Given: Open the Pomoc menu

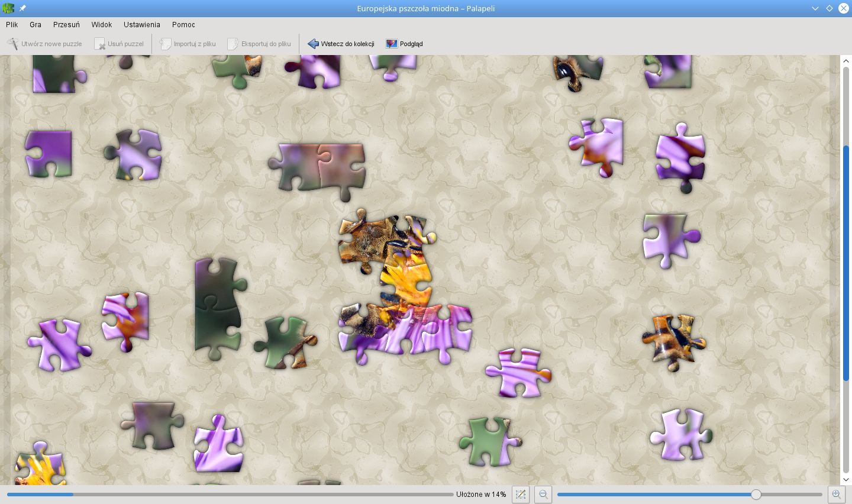Looking at the screenshot, I should point(183,25).
